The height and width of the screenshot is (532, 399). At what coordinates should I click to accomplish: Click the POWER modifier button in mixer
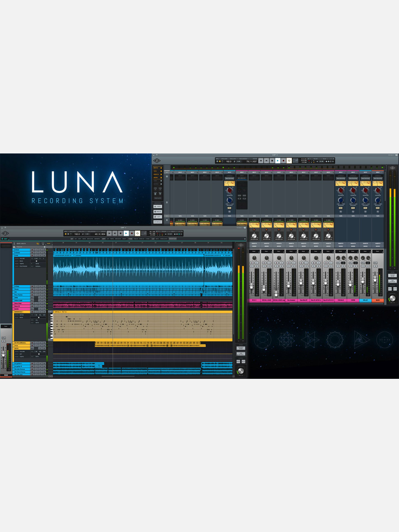click(158, 206)
